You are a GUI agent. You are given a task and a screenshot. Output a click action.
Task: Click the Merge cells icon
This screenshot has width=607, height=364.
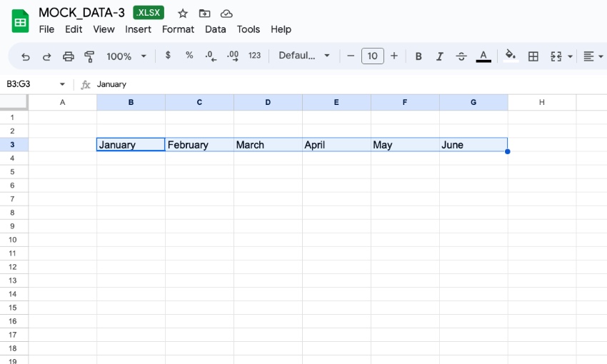(556, 56)
